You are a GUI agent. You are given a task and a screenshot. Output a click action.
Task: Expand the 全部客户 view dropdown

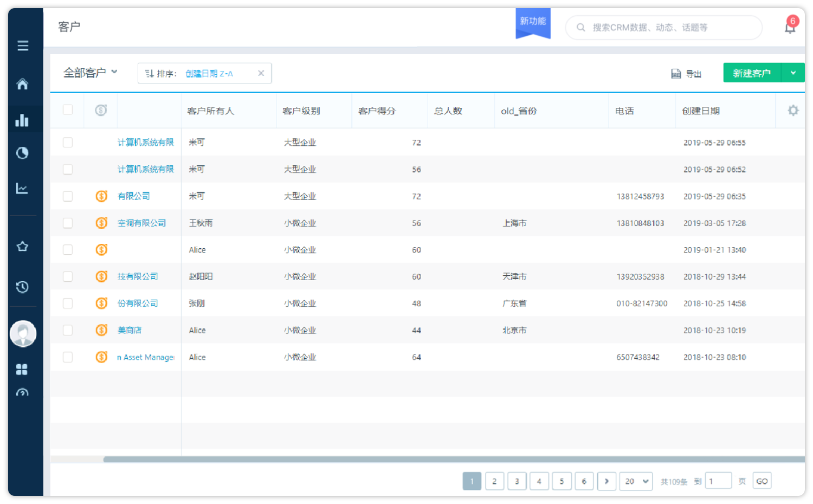pos(91,73)
